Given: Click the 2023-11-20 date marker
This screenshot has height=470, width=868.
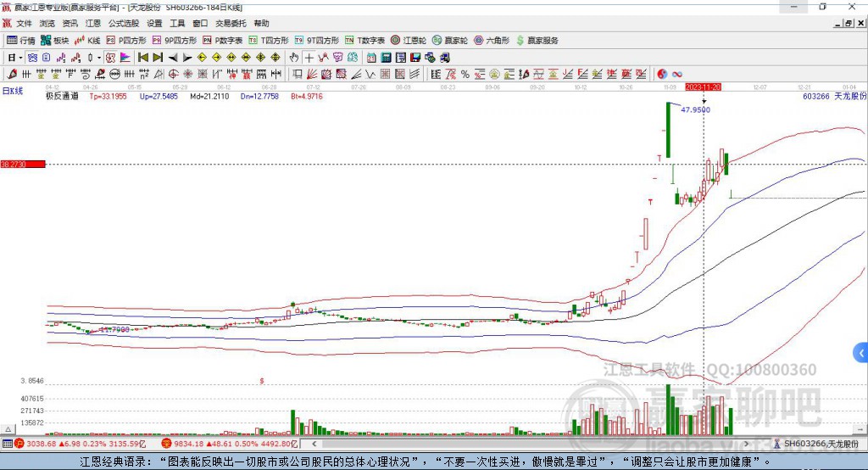Looking at the screenshot, I should click(x=703, y=87).
